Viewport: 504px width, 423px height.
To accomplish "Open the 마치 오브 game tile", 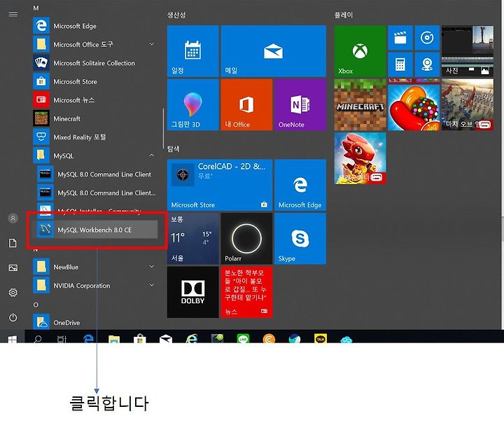I will 468,104.
